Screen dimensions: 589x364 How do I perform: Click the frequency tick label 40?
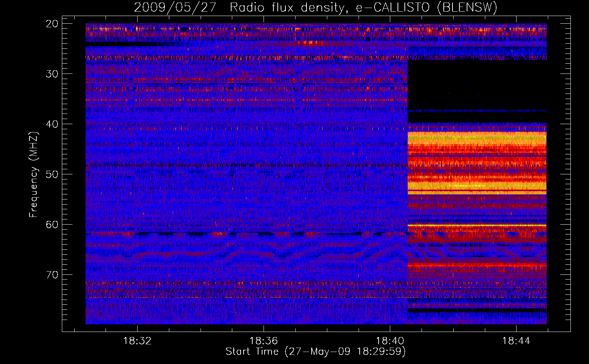pyautogui.click(x=52, y=124)
